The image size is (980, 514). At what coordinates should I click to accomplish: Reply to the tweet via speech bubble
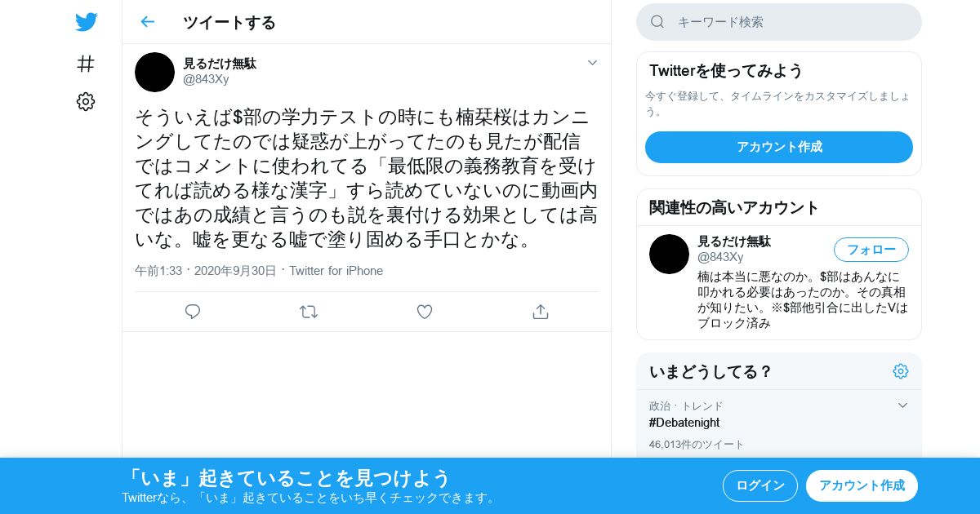click(193, 312)
